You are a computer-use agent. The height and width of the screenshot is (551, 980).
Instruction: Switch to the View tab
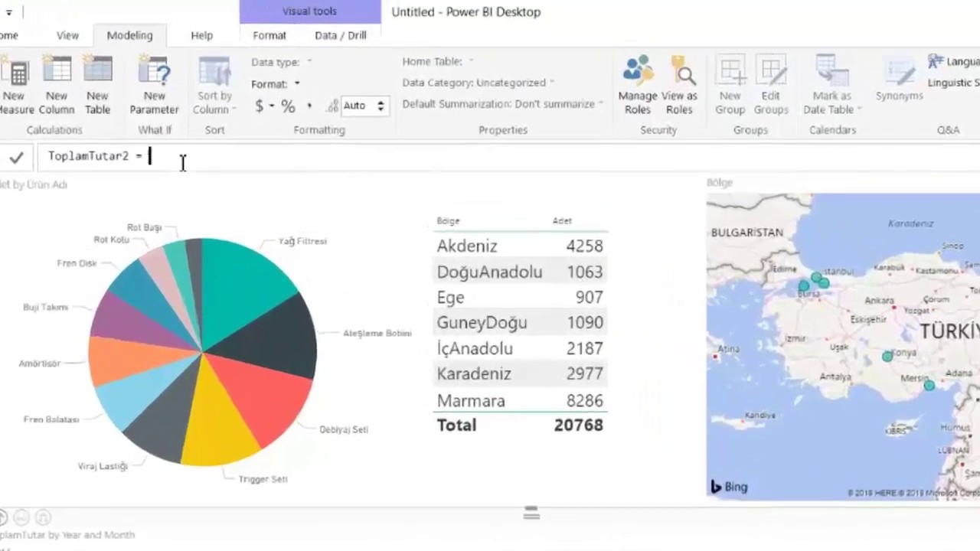67,35
